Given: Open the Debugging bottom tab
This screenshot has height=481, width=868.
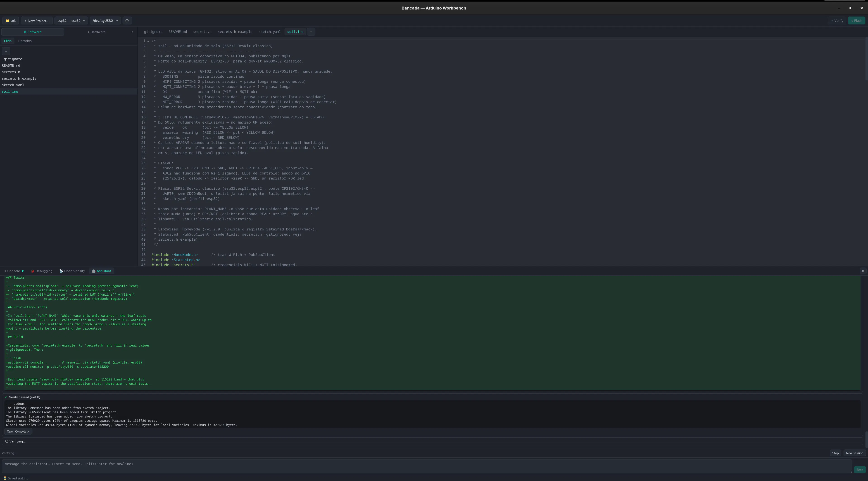Looking at the screenshot, I should point(42,271).
